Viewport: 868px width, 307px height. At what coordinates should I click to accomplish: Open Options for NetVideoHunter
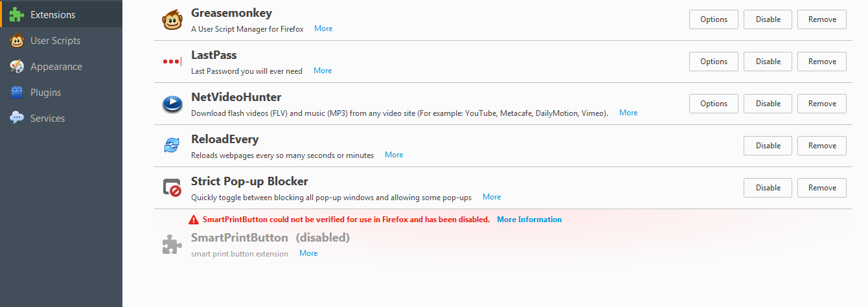(x=713, y=104)
